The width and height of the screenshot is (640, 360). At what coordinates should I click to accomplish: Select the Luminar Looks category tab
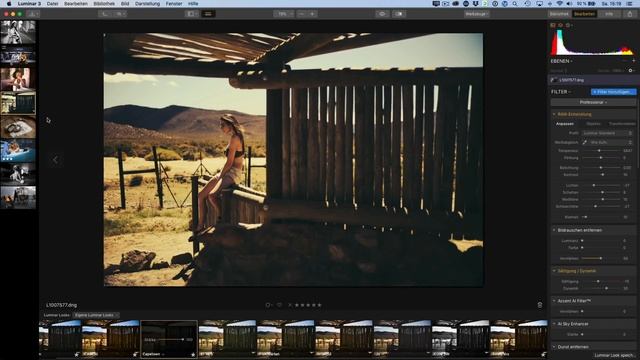[56, 315]
